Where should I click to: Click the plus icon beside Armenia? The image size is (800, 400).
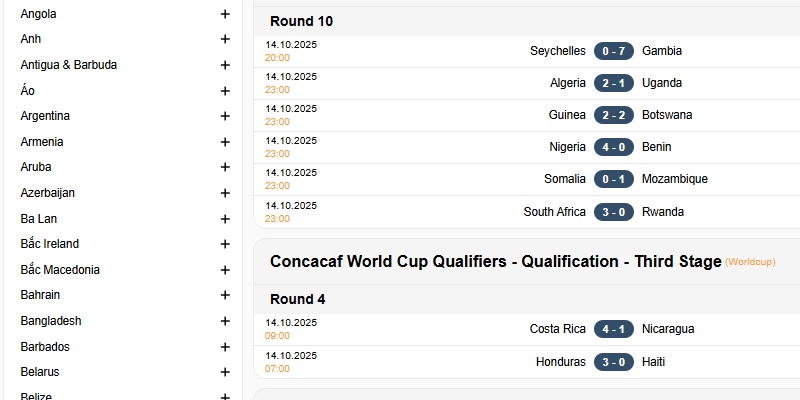click(x=225, y=142)
